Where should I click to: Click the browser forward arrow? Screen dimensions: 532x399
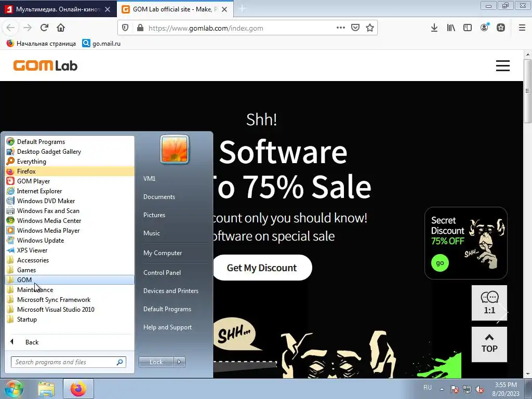(x=28, y=28)
